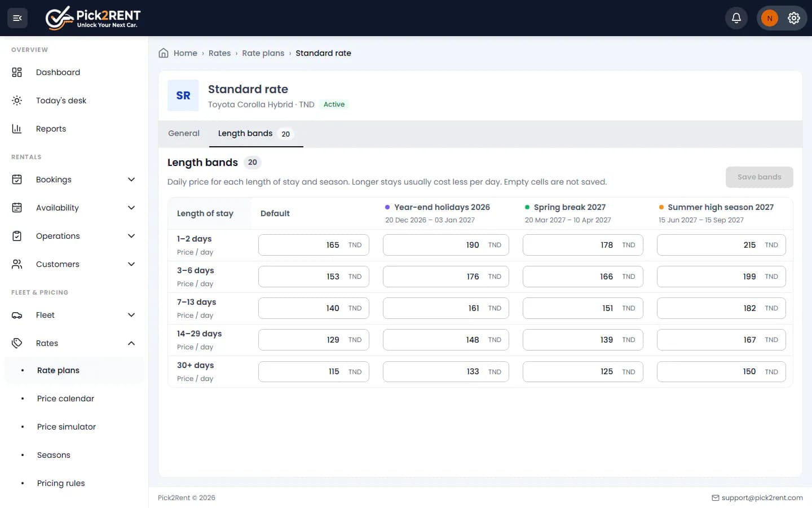Follow the Rate plans breadcrumb link

pos(263,53)
